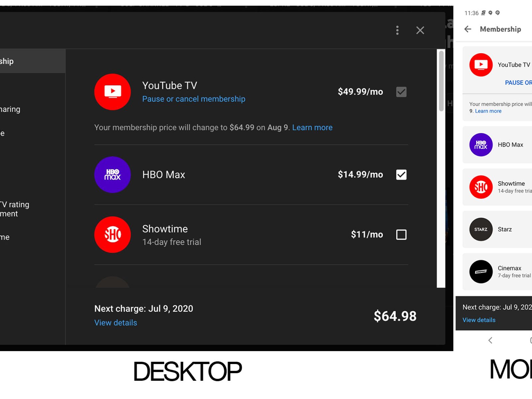Tap the mobile back arrow next to Membership

click(468, 29)
